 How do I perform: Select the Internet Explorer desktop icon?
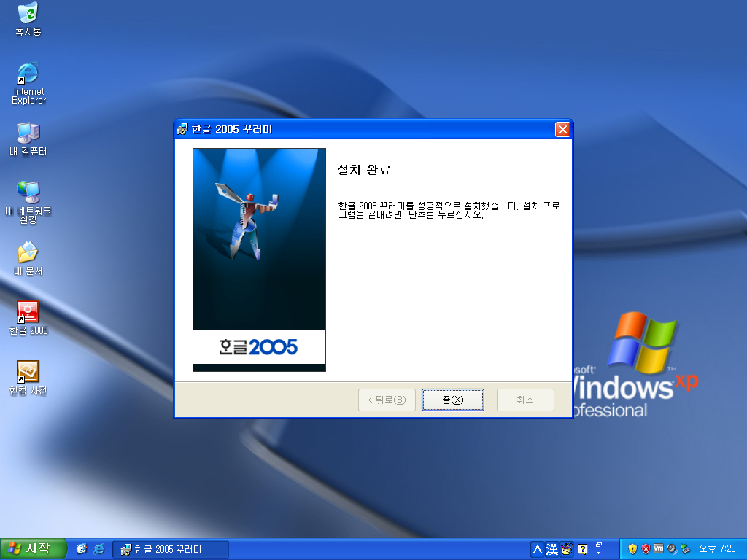point(28,83)
